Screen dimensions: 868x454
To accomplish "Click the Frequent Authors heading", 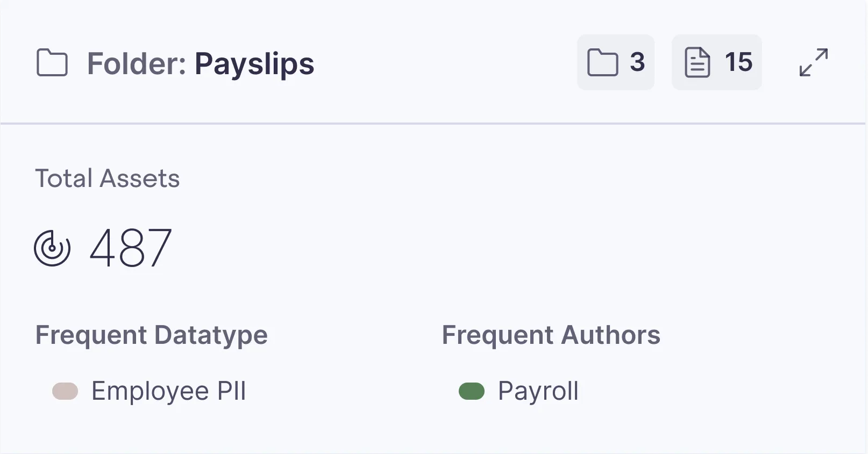I will point(551,334).
